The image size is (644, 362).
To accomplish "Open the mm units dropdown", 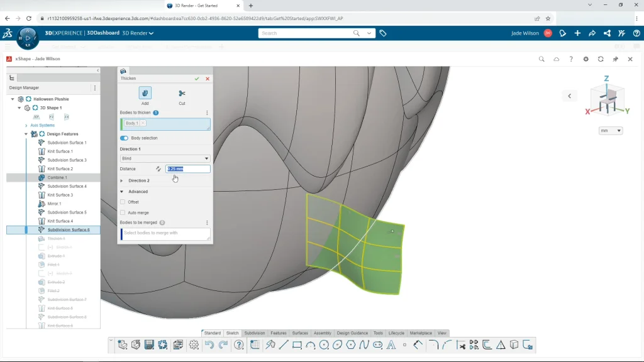I will coord(610,131).
